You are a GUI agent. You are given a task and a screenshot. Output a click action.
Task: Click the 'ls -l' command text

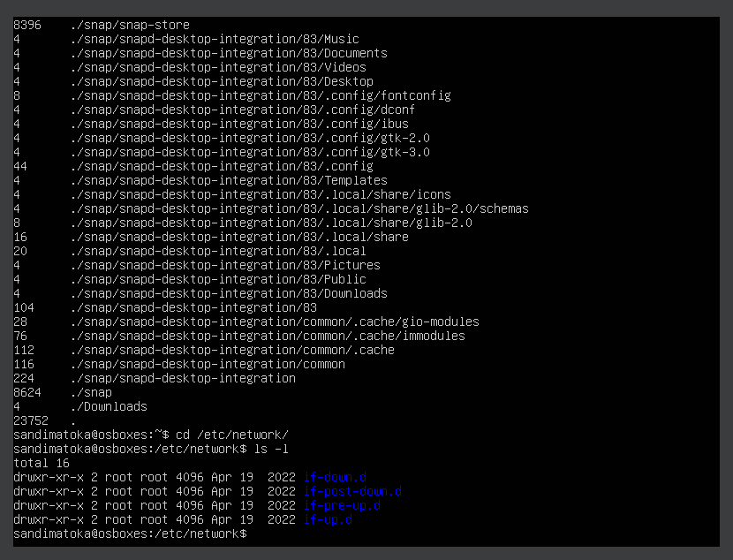pyautogui.click(x=271, y=449)
